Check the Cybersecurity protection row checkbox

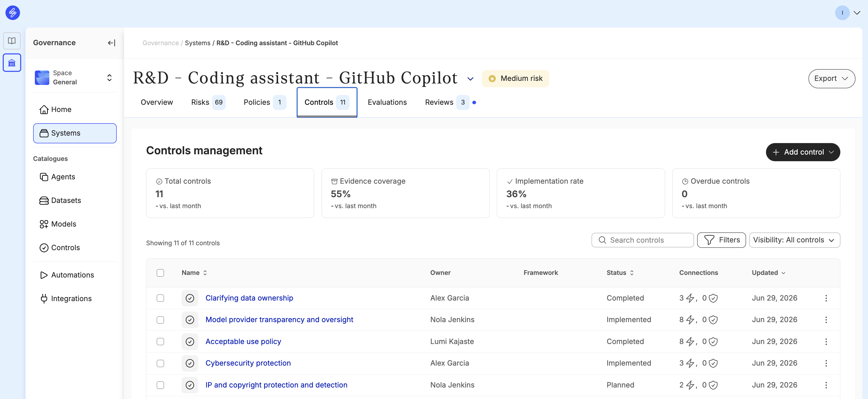pos(161,363)
